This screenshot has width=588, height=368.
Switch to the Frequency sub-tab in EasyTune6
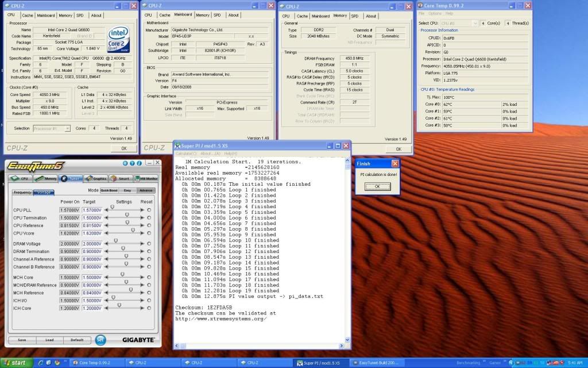(x=22, y=192)
